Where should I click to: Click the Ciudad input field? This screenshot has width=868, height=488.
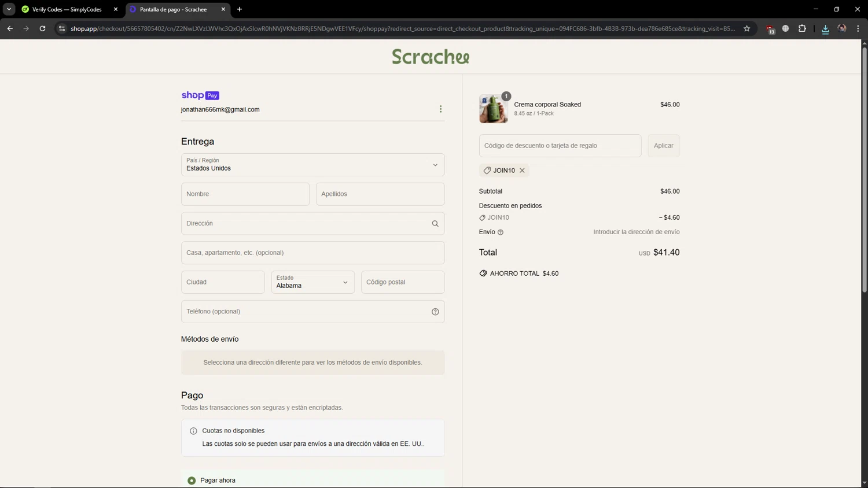click(223, 282)
